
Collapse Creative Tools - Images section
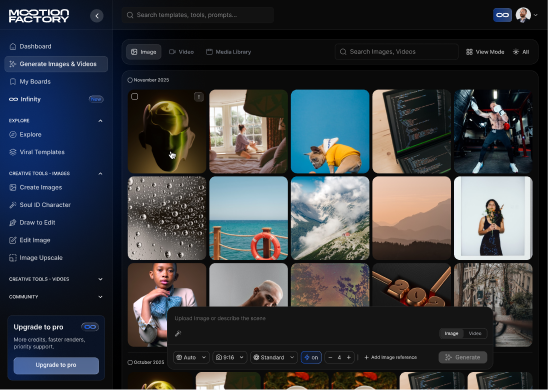(x=100, y=173)
